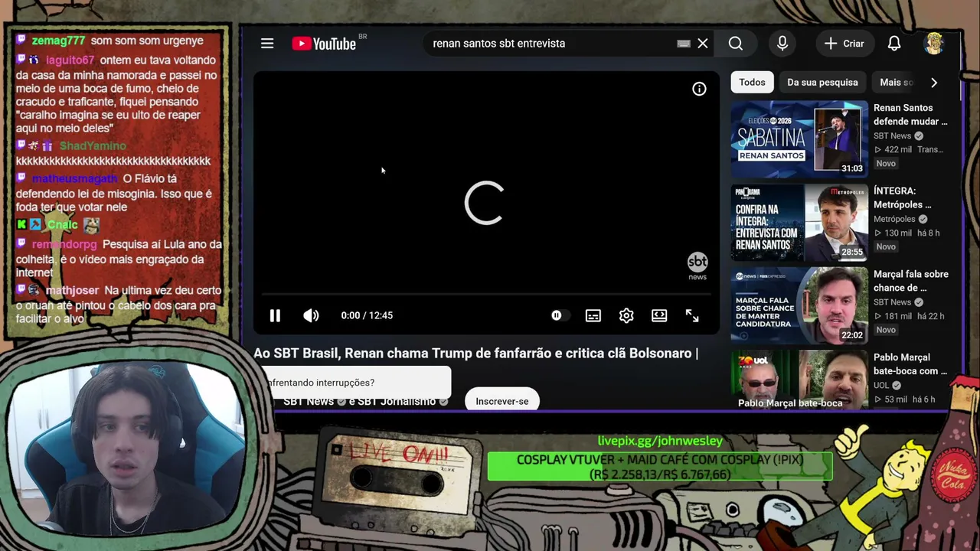
Task: Click chat username matheusmagath
Action: (74, 179)
